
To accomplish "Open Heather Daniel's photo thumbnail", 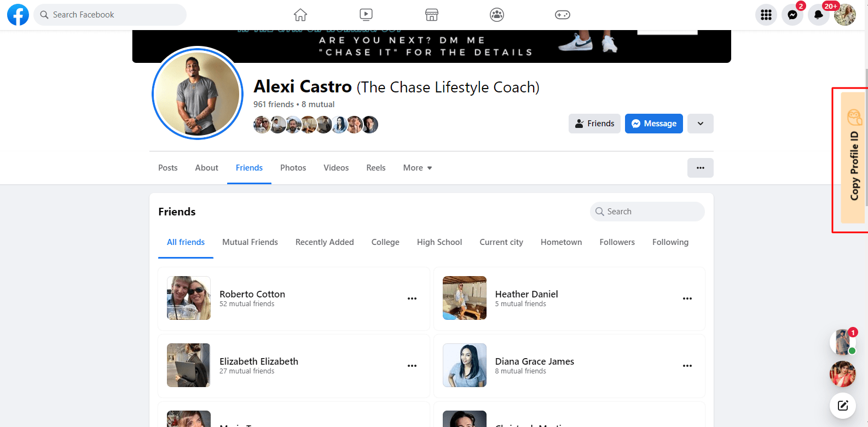I will (465, 298).
